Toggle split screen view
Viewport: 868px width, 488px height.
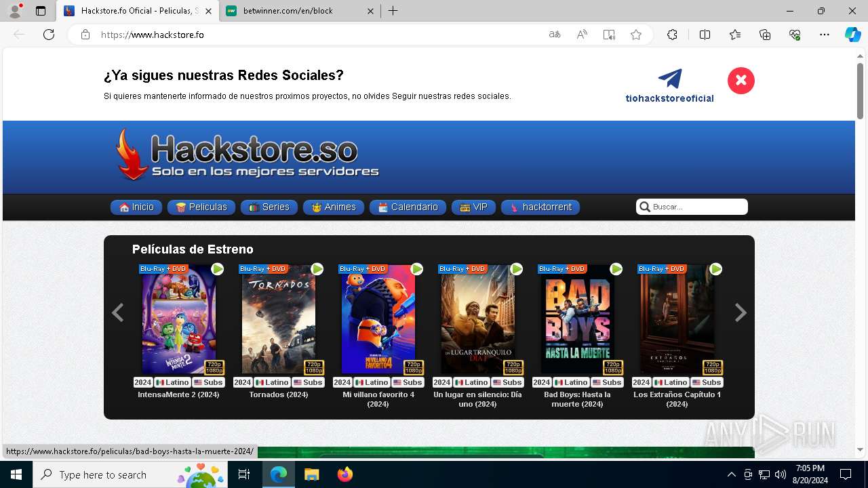click(705, 35)
